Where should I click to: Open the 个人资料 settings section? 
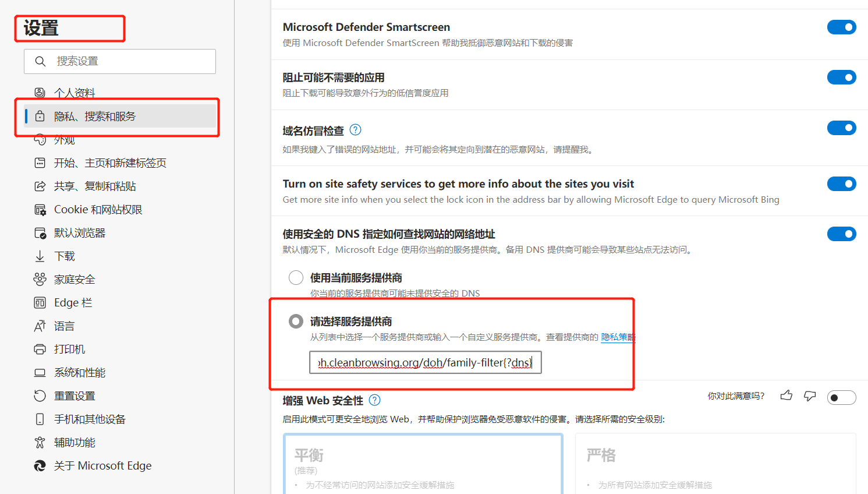(120, 93)
